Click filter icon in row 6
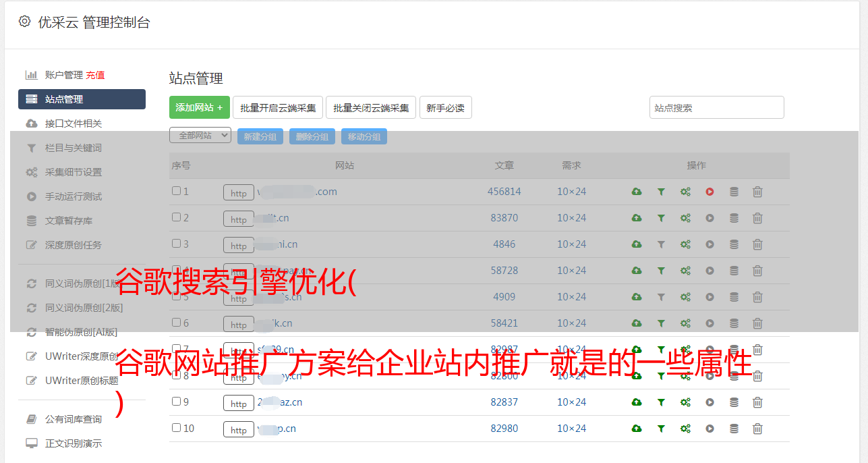 pyautogui.click(x=661, y=323)
